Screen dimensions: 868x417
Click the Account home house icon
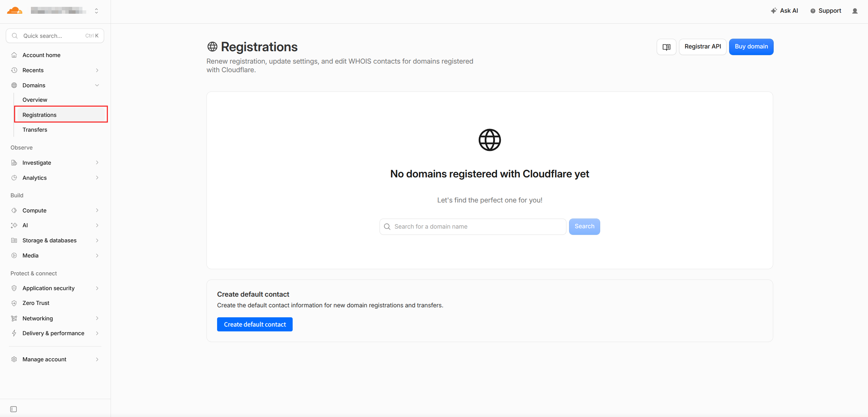[x=14, y=55]
